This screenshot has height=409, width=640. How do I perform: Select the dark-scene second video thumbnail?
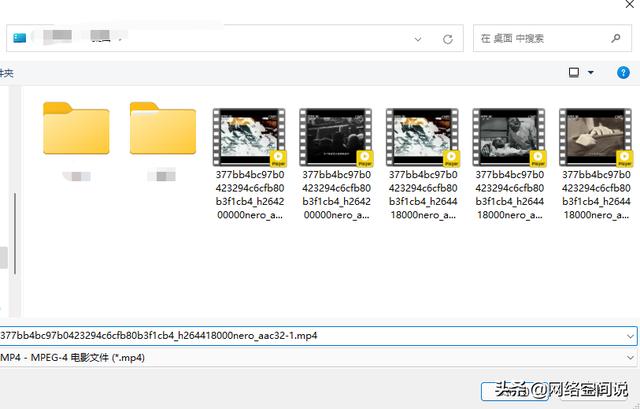pyautogui.click(x=336, y=136)
